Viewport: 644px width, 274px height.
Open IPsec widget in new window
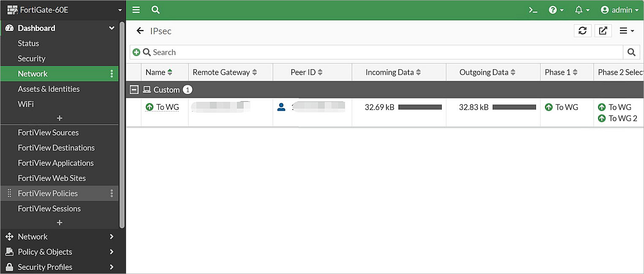coord(603,30)
